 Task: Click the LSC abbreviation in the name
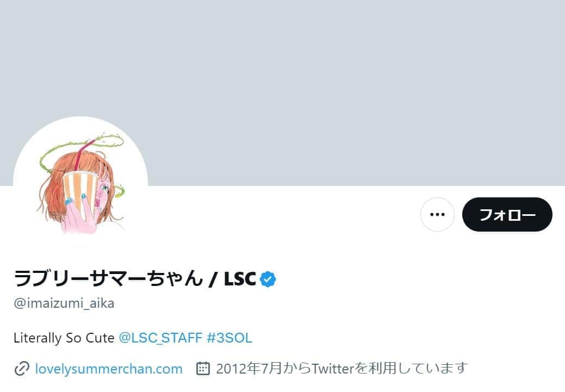[240, 279]
